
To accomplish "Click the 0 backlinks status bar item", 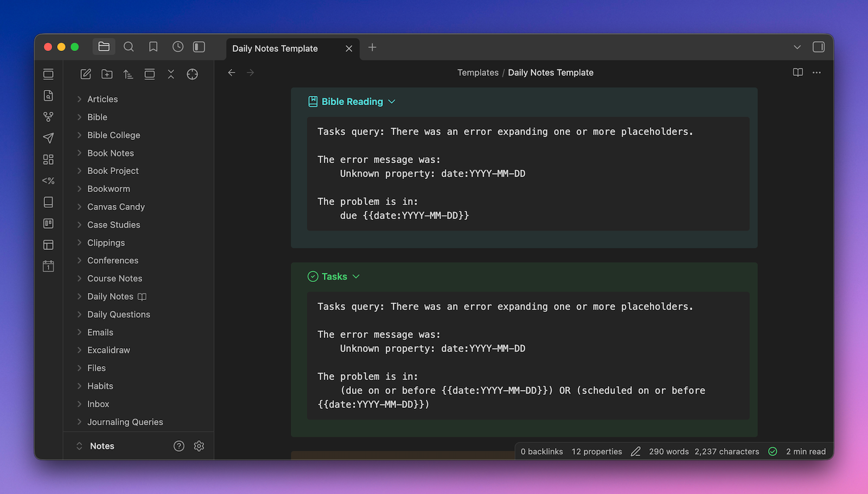I will 541,451.
